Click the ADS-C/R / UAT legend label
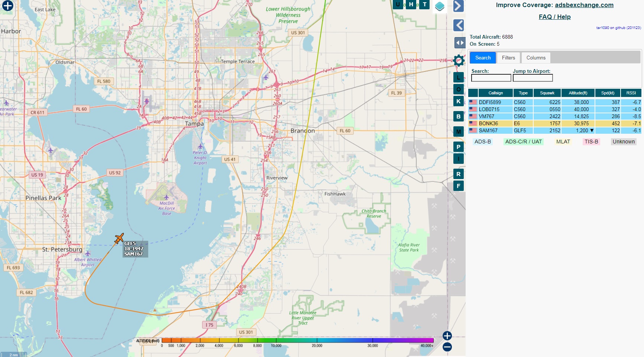 (523, 142)
